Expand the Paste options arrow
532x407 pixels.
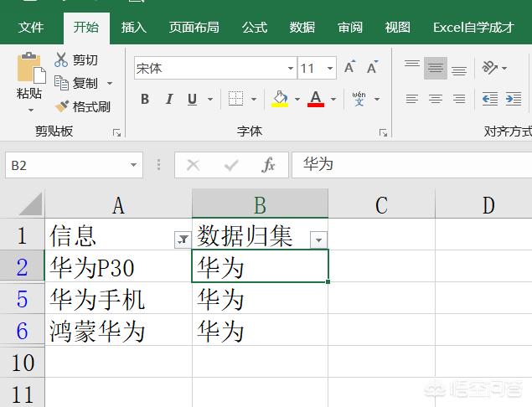pyautogui.click(x=31, y=110)
